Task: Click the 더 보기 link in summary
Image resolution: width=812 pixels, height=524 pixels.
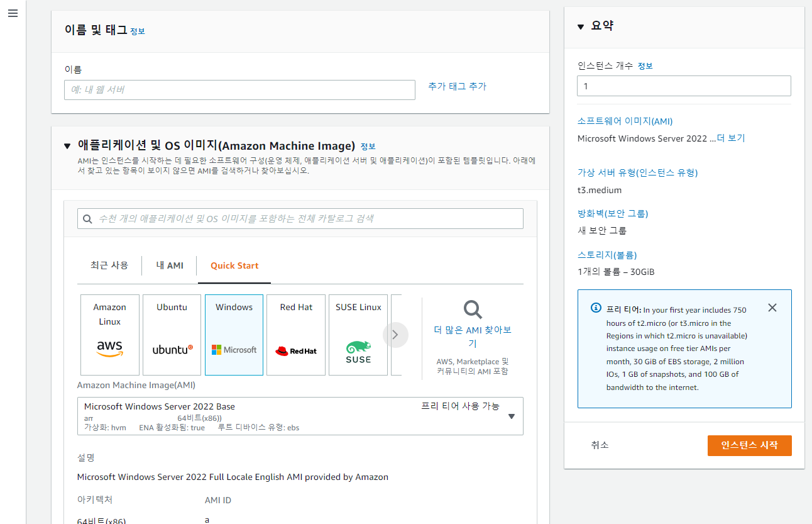Action: (731, 138)
